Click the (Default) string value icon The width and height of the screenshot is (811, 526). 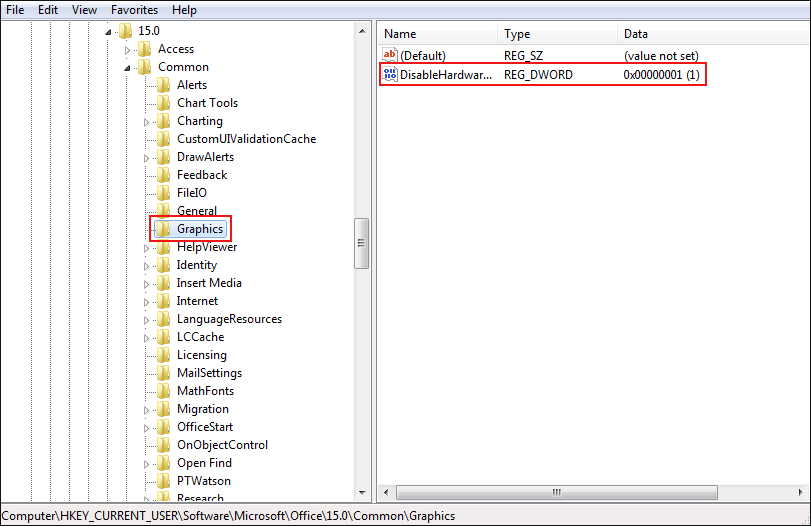point(389,55)
